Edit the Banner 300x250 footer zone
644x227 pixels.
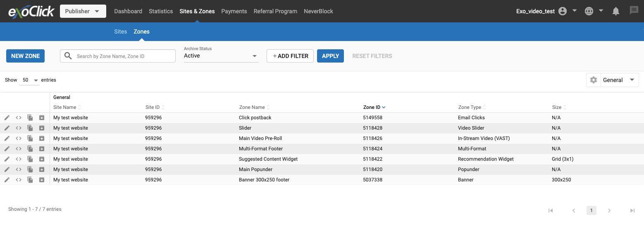coord(7,180)
